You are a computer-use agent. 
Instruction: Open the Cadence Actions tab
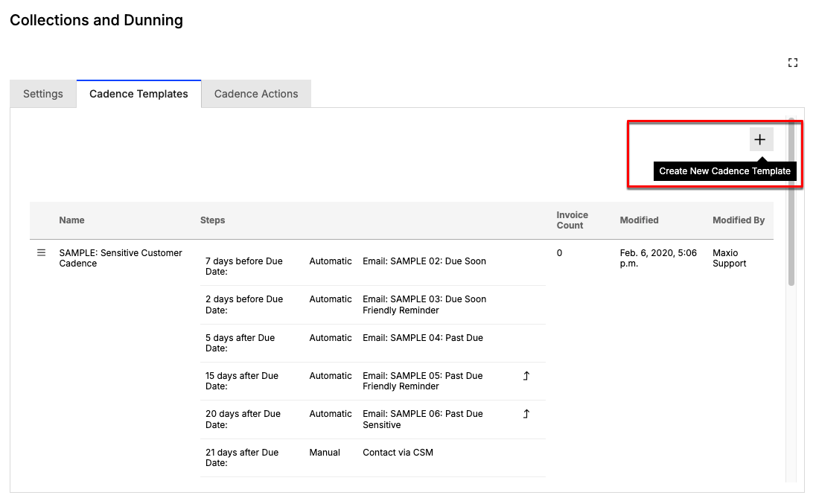(x=256, y=94)
